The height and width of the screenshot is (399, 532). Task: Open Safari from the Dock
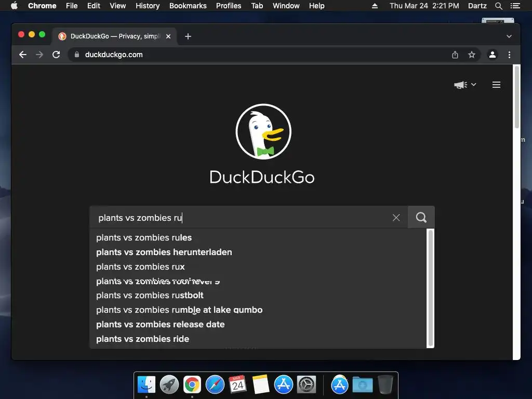coord(215,385)
